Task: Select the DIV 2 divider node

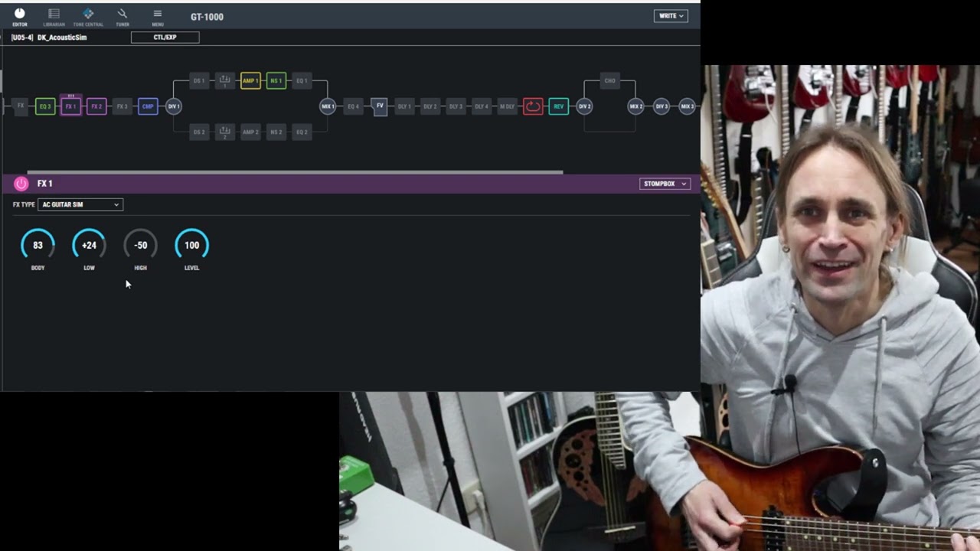Action: point(585,106)
